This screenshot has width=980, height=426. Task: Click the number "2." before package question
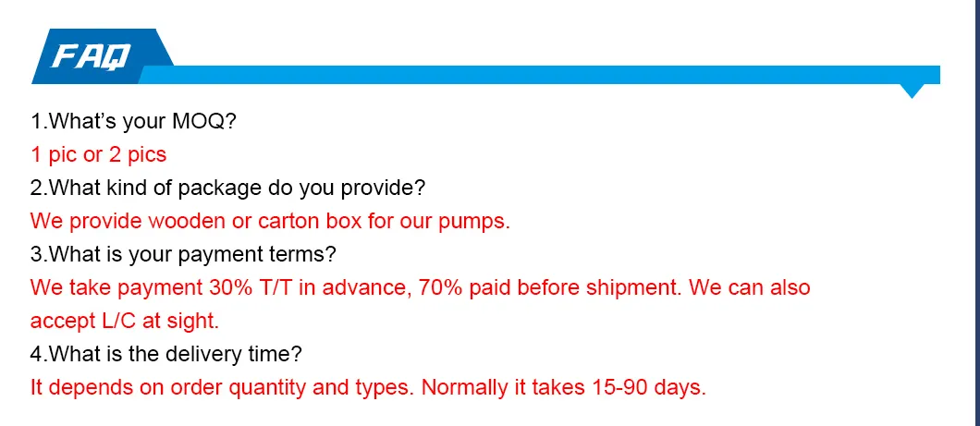(38, 188)
